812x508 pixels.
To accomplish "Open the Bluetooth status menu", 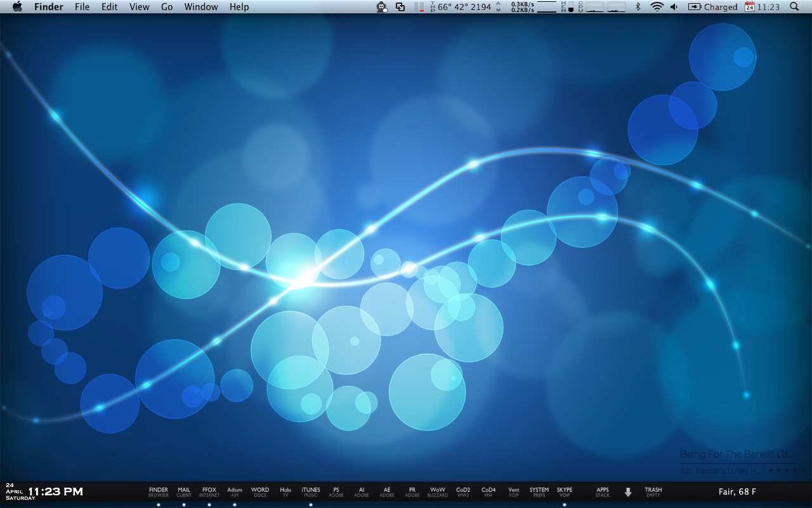I will (638, 7).
